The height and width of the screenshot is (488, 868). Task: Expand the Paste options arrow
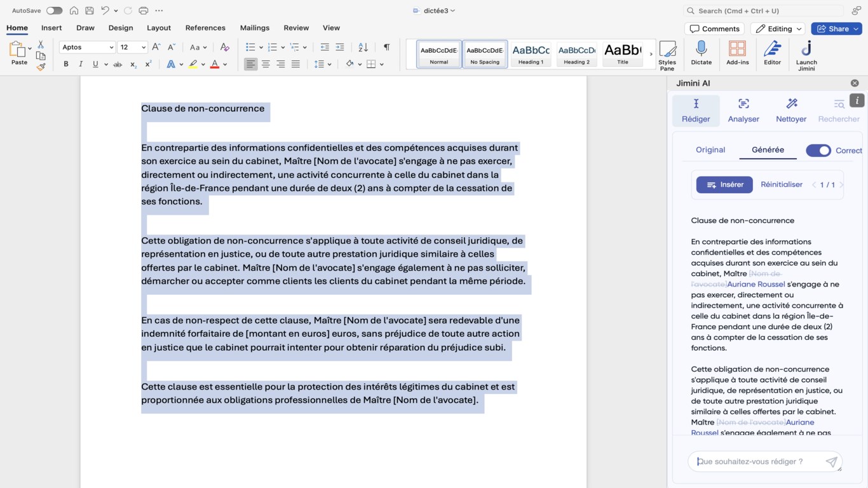(29, 49)
